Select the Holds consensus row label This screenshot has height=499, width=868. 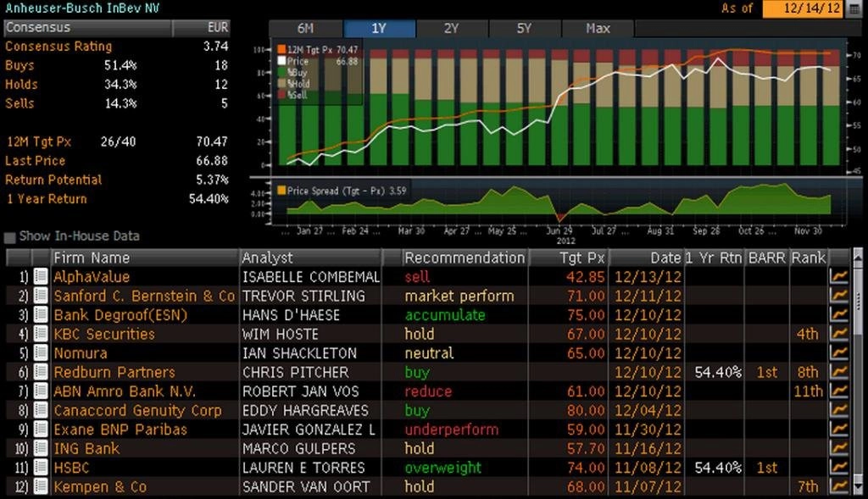(x=21, y=84)
